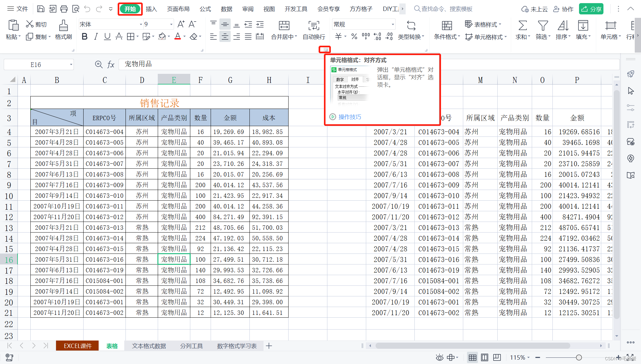This screenshot has width=641, height=364.
Task: Switch to the Insert ribbon tab
Action: (151, 9)
